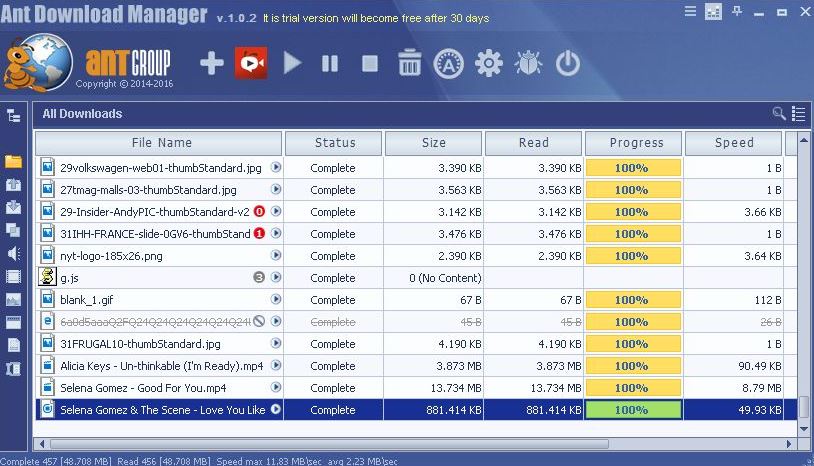
Task: Sort by the Status column header
Action: click(333, 143)
